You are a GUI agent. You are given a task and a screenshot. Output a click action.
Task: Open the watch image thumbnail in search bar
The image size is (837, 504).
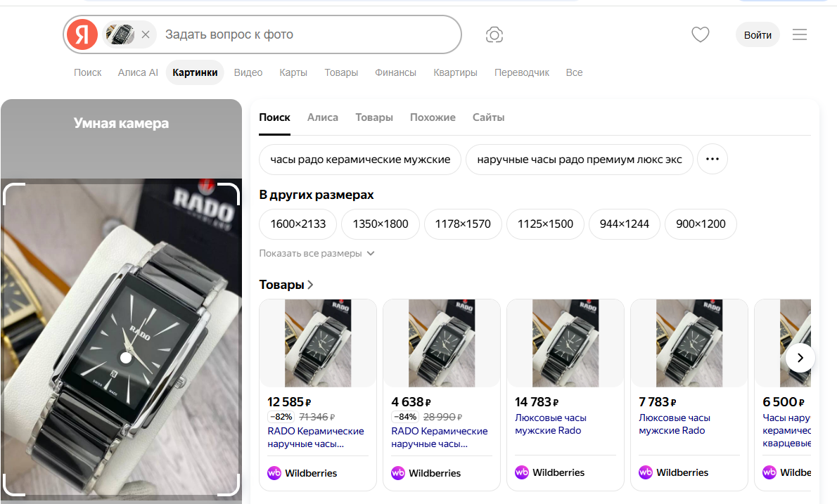tap(120, 34)
